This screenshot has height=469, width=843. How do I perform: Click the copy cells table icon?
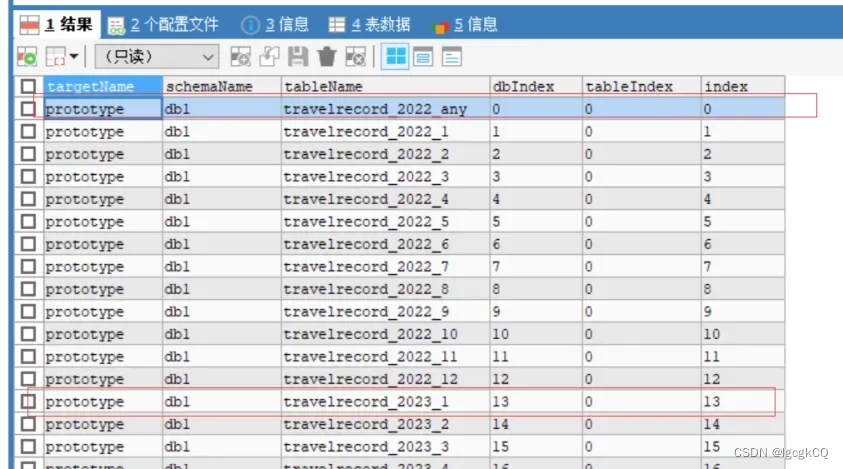point(56,56)
